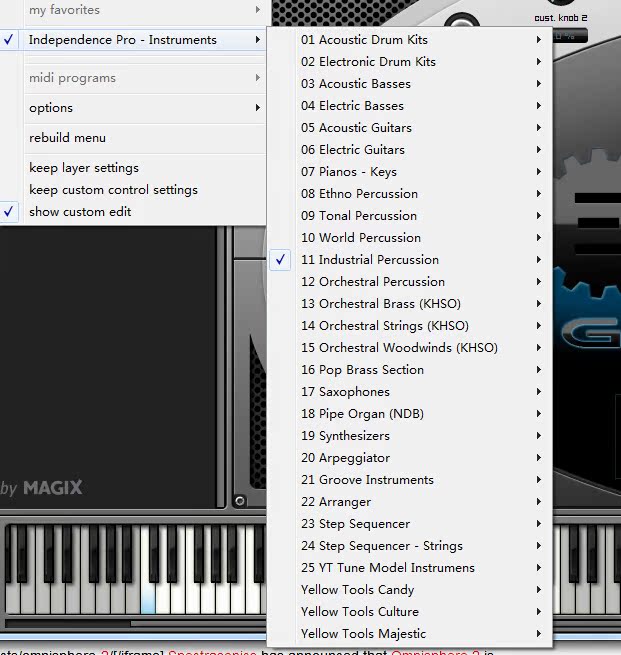Open 12 Orchestral Percussion category
Screen dimensions: 621x655
[x=410, y=282]
